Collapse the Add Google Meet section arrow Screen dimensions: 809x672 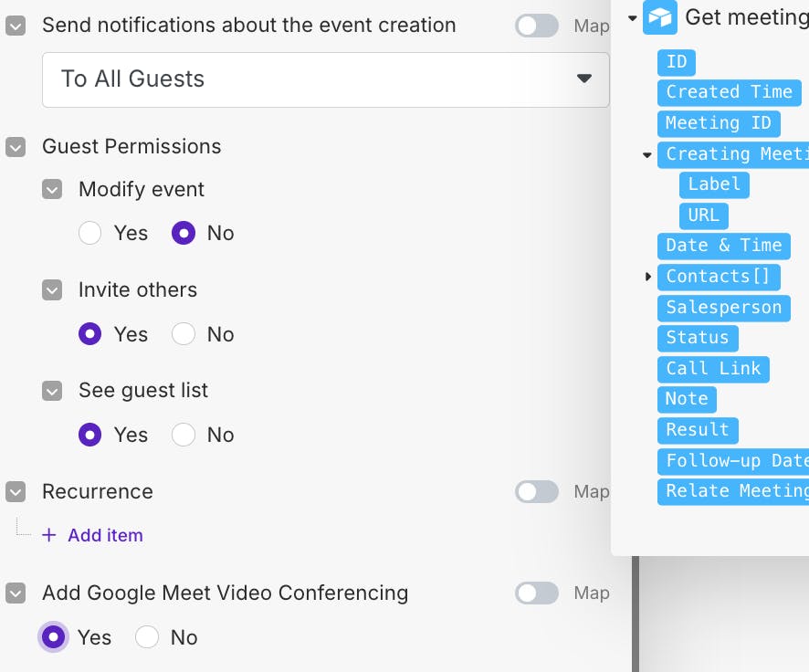pos(16,593)
